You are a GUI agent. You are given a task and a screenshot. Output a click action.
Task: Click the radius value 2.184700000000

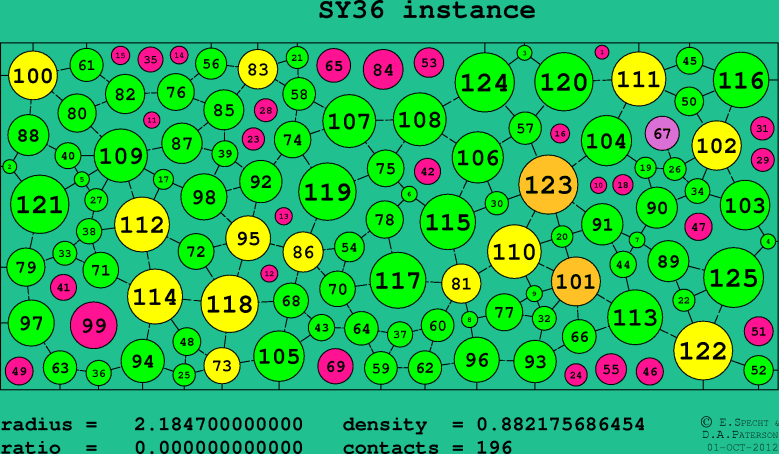click(x=219, y=425)
